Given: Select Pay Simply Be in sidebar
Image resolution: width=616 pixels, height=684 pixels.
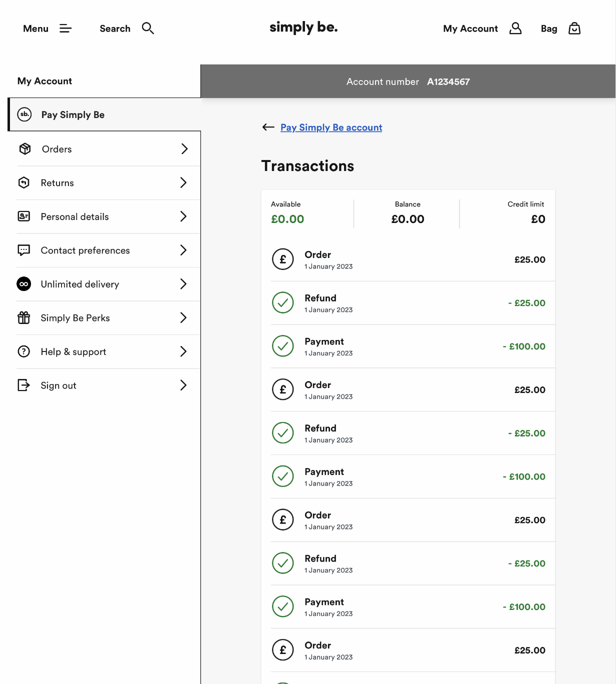Looking at the screenshot, I should pos(104,114).
